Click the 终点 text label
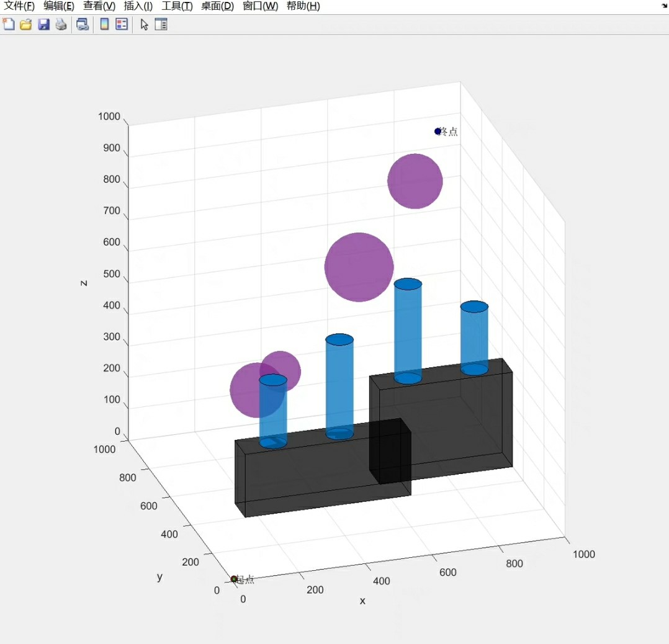The height and width of the screenshot is (644, 669). coord(449,132)
